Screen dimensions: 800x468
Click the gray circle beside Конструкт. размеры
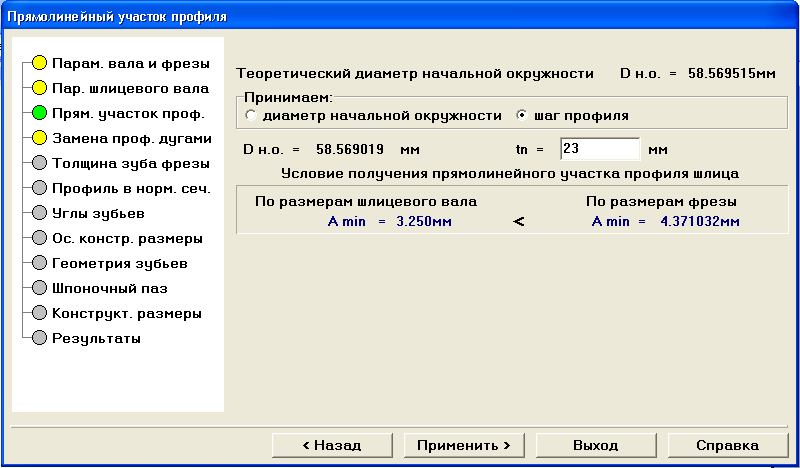click(x=39, y=313)
